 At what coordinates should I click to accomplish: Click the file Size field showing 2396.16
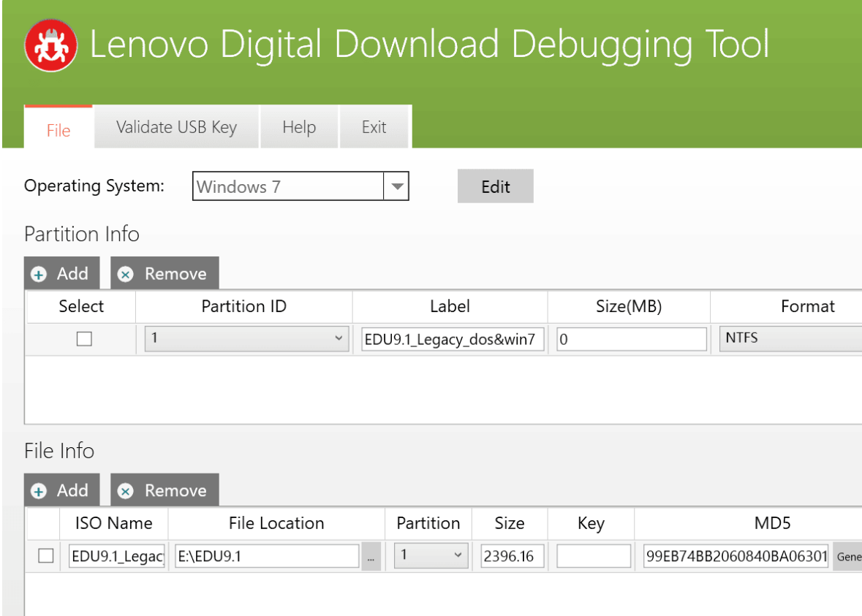coord(513,555)
